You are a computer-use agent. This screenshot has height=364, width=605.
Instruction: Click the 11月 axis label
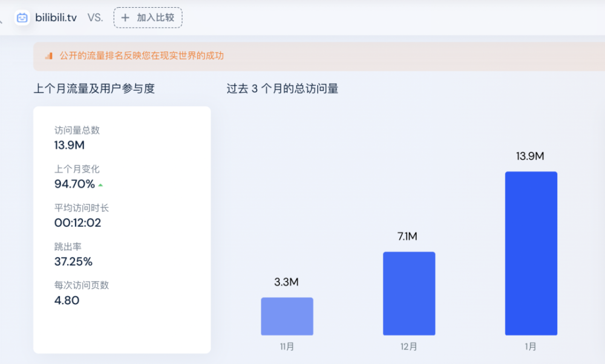click(287, 346)
